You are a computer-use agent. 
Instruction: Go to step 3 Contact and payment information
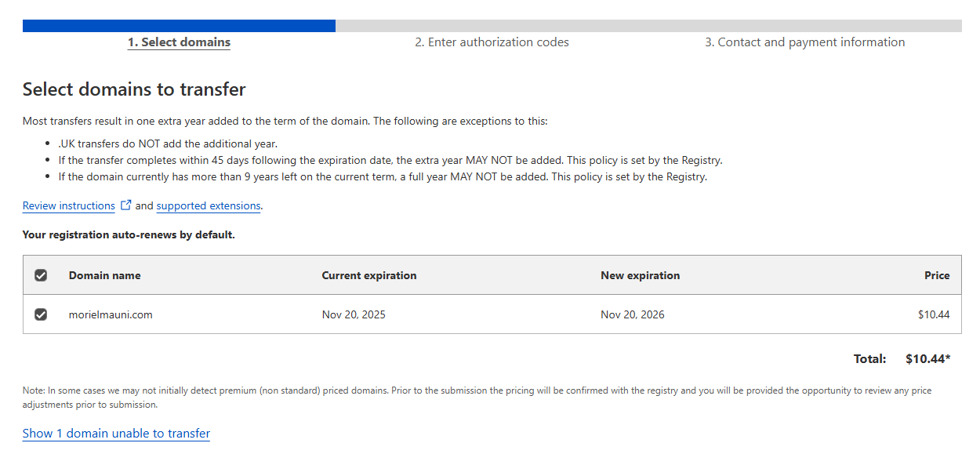[804, 42]
